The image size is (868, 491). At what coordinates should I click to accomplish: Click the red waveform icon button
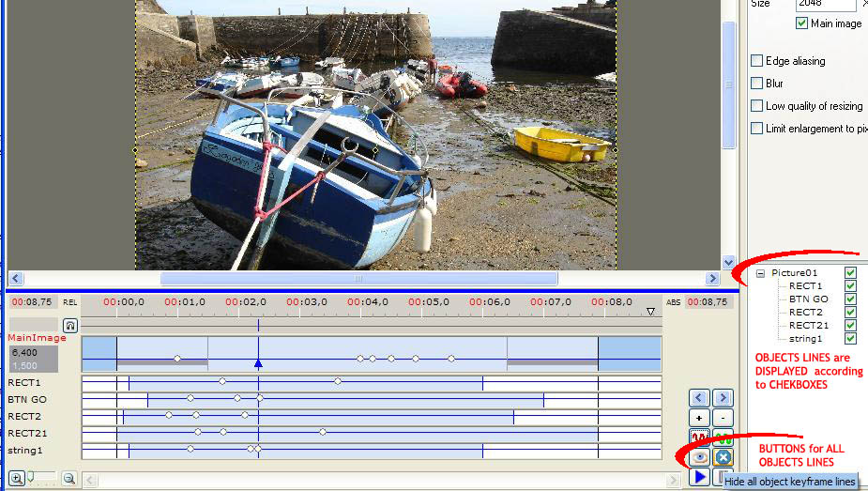[700, 437]
